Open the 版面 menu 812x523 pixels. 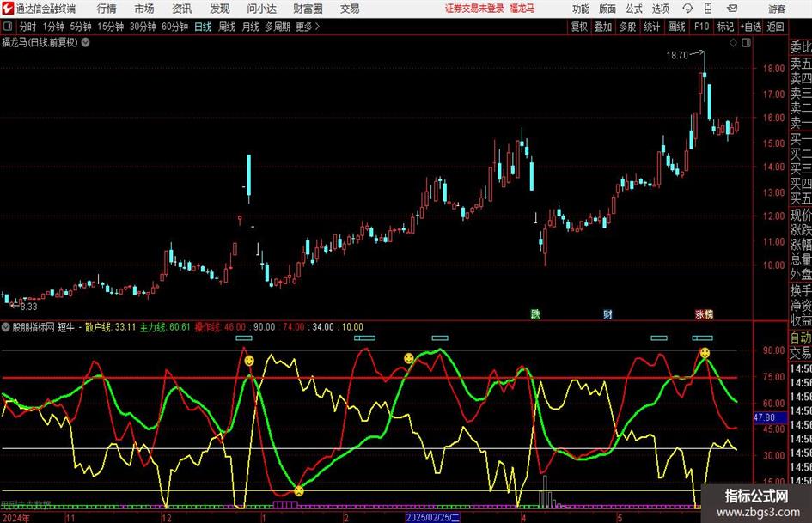[607, 9]
